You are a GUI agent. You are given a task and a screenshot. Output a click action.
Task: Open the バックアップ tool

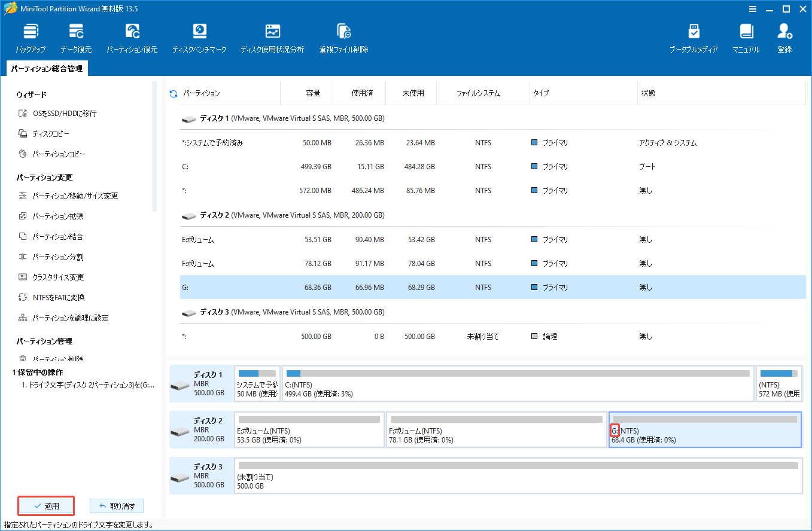point(31,37)
